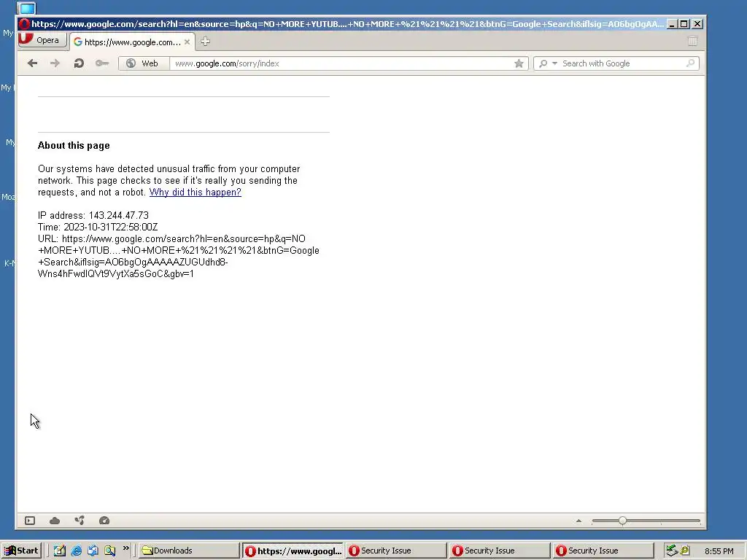
Task: Click the 8:55 PM taskbar clock
Action: pos(719,551)
